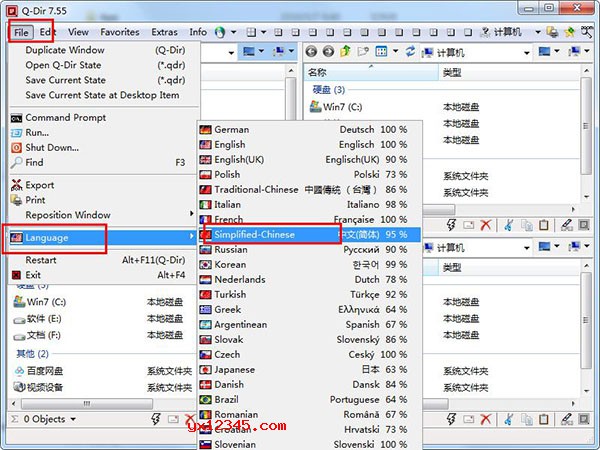Image resolution: width=600 pixels, height=450 pixels.
Task: Click 名称 column header in upper right pane
Action: coord(371,72)
